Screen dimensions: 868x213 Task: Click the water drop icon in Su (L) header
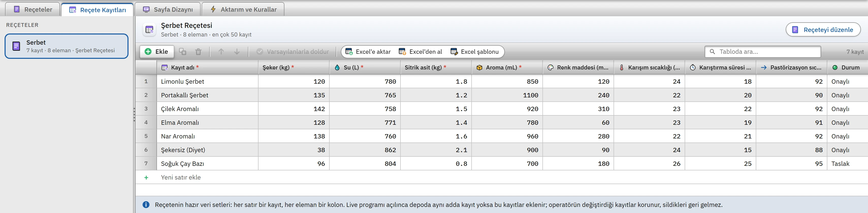point(337,67)
